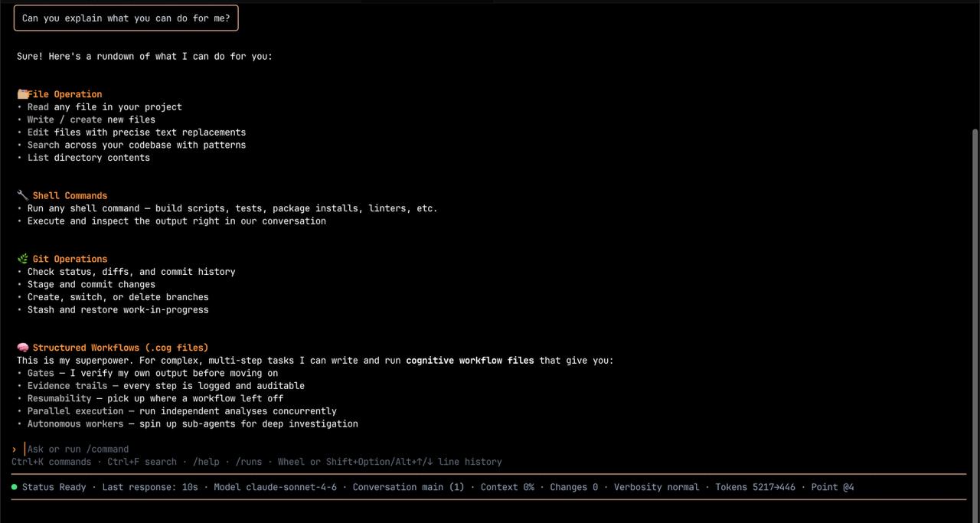Select Model claude-sonnet-4-6 in status bar

pyautogui.click(x=275, y=487)
